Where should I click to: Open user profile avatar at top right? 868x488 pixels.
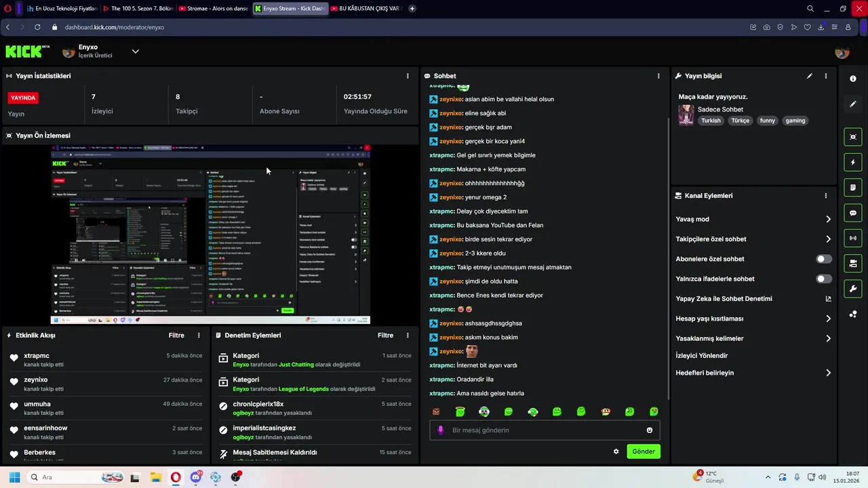coord(842,52)
